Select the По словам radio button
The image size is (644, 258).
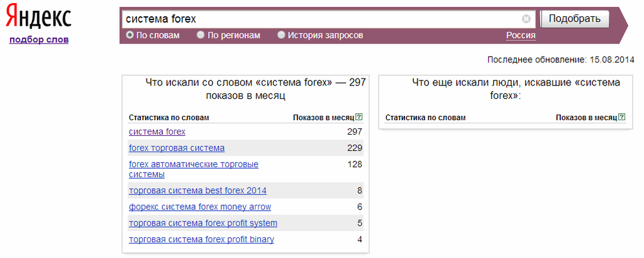tap(130, 35)
